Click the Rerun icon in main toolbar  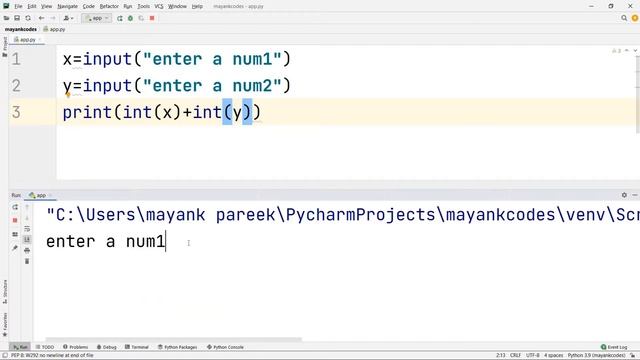[x=120, y=18]
